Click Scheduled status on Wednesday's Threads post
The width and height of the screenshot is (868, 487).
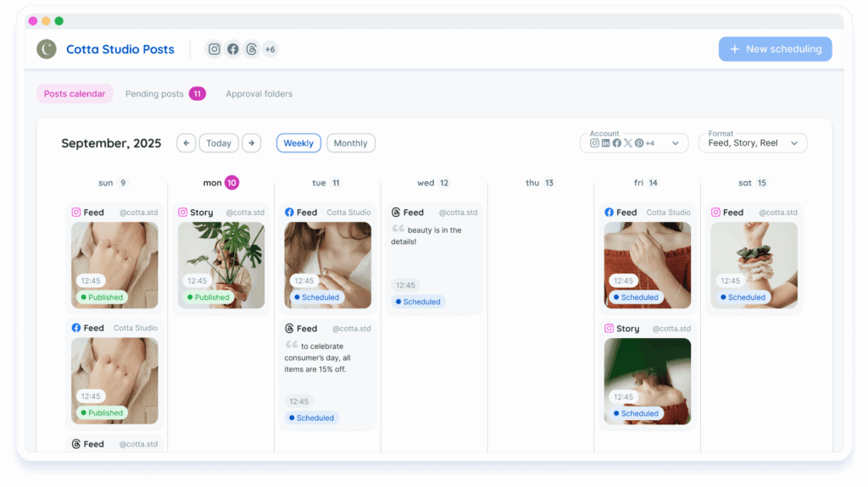418,302
